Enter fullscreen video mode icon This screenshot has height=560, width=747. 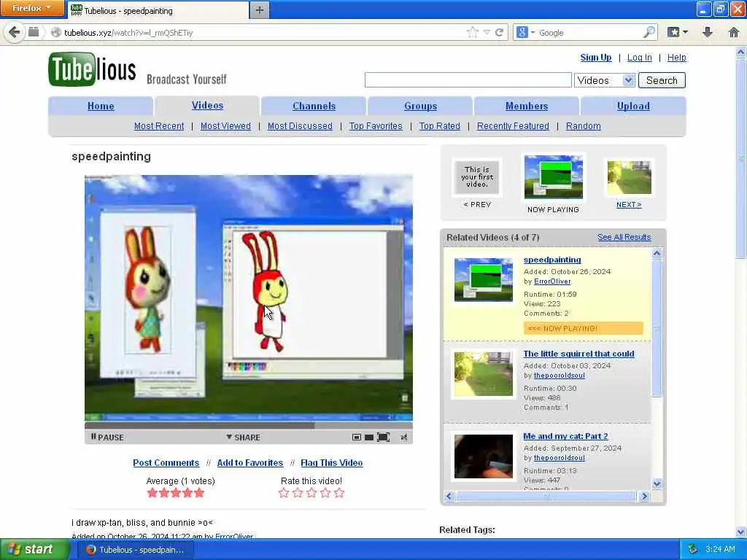pyautogui.click(x=383, y=437)
